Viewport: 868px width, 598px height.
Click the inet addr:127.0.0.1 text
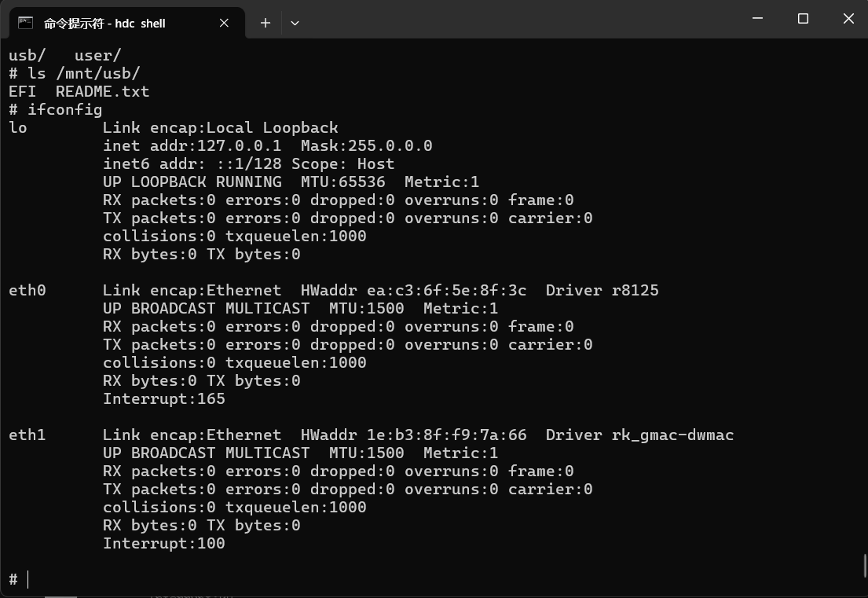coord(192,146)
